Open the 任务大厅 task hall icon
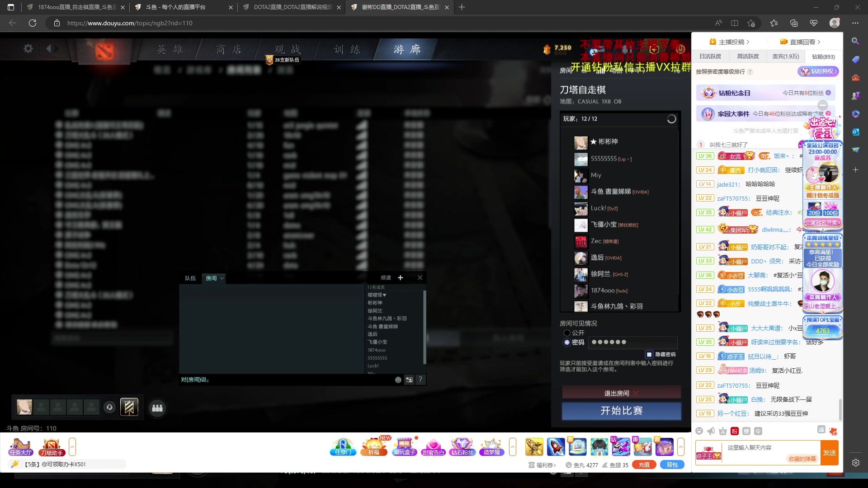Viewport: 868px width, 488px height. (21, 447)
